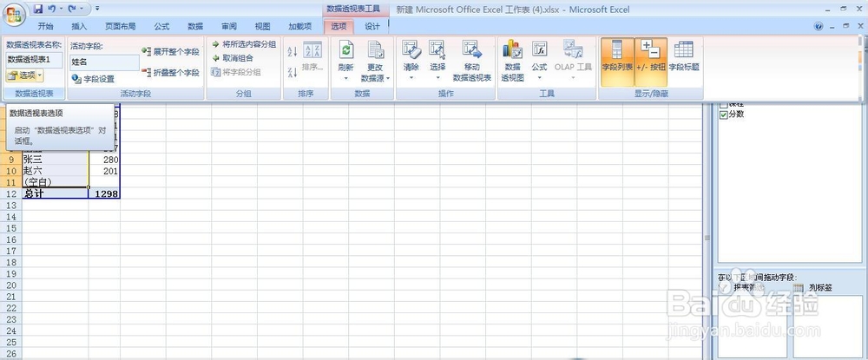This screenshot has width=868, height=360.
Task: Open the 审阅 ribbon tab
Action: pyautogui.click(x=229, y=27)
